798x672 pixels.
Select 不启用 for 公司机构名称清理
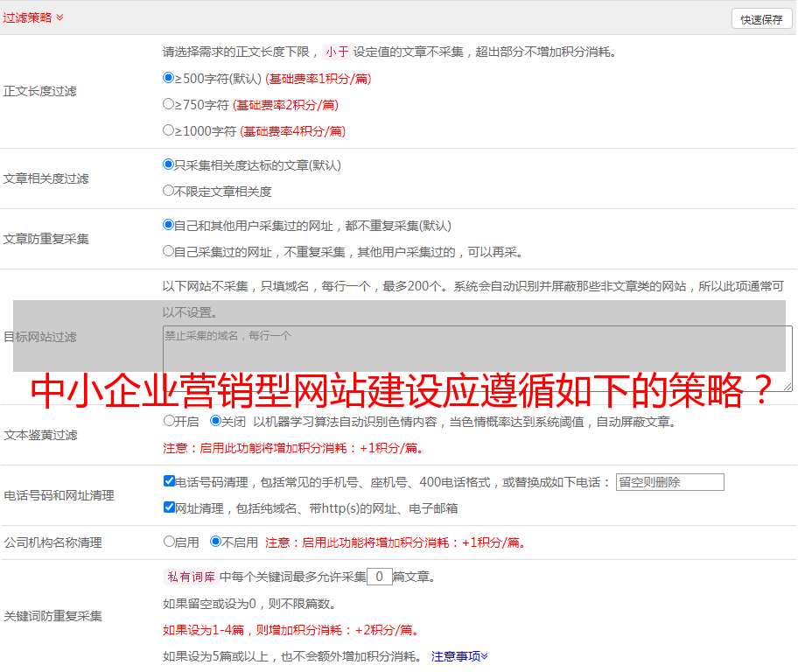coord(216,542)
